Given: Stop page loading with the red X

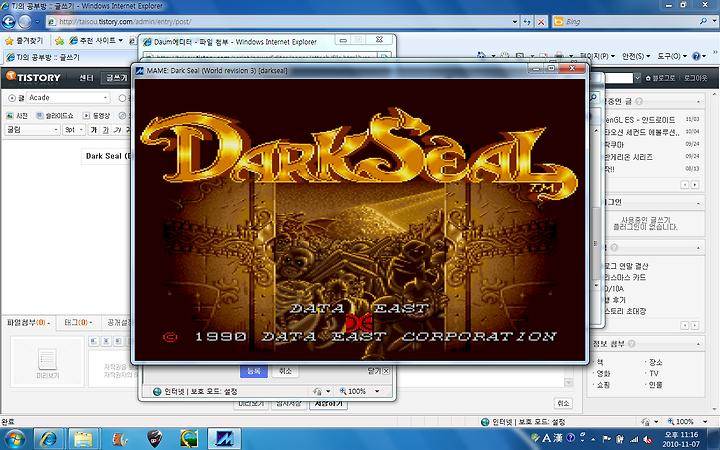Looking at the screenshot, I should click(541, 22).
